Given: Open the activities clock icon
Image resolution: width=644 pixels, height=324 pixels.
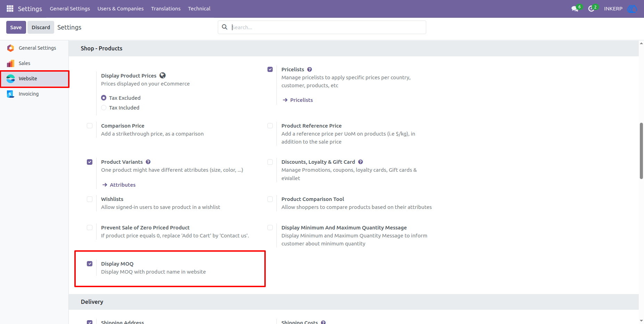Looking at the screenshot, I should coord(591,9).
